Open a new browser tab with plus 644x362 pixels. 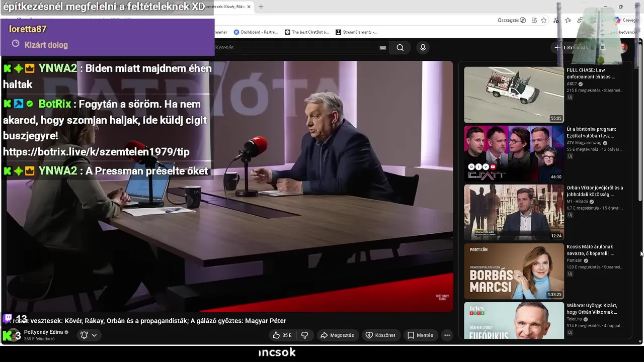(x=261, y=7)
